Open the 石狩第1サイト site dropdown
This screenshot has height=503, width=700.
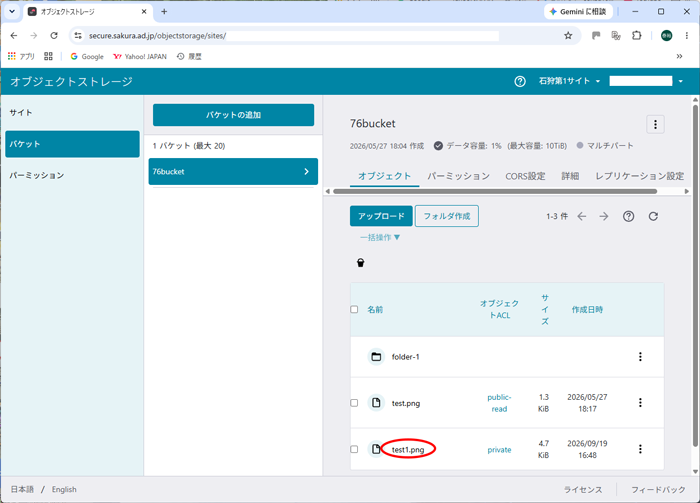(569, 81)
